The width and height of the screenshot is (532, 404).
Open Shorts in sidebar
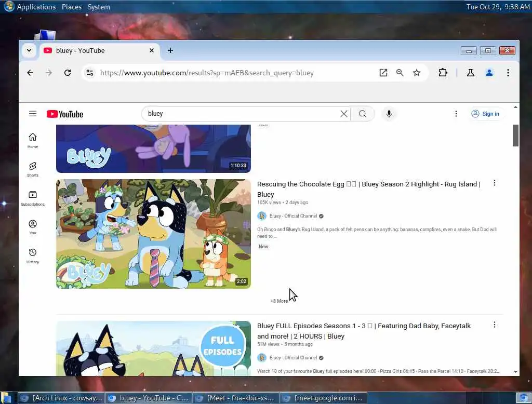click(33, 169)
